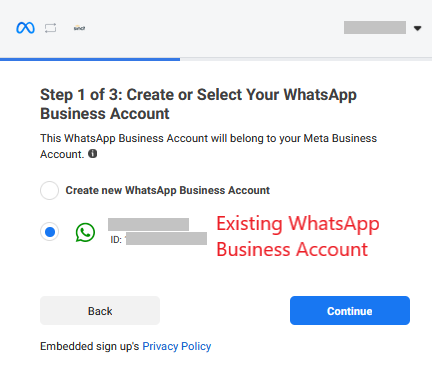
Task: Click the existing account's ID line
Action: pos(159,239)
